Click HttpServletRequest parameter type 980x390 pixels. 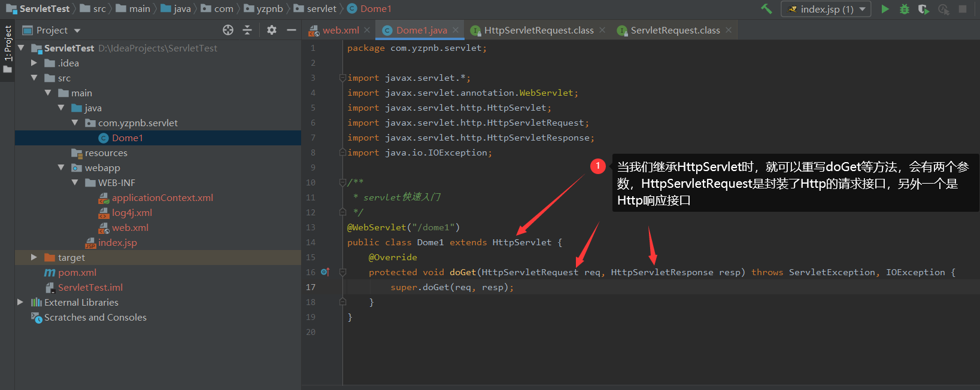(x=530, y=272)
